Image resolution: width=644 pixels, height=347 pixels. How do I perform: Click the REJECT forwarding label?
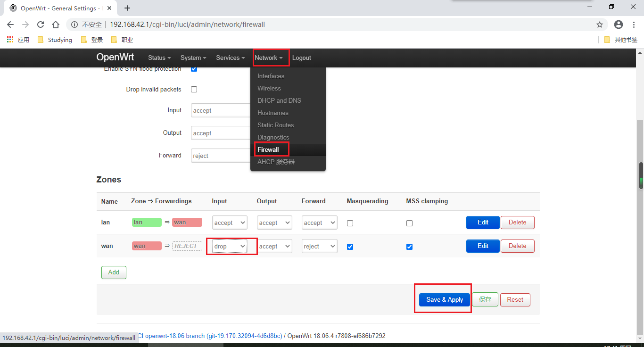click(187, 246)
